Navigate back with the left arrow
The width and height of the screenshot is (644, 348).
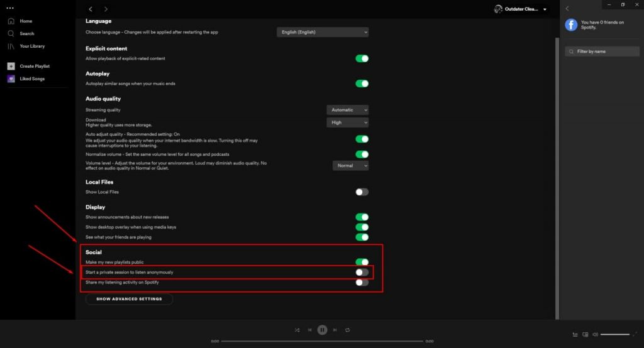click(x=91, y=9)
